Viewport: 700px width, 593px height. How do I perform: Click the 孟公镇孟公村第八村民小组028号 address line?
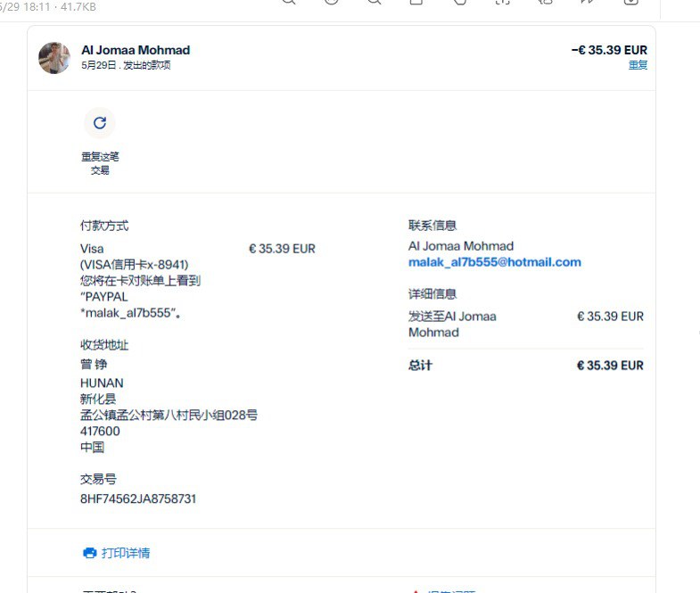tap(169, 416)
